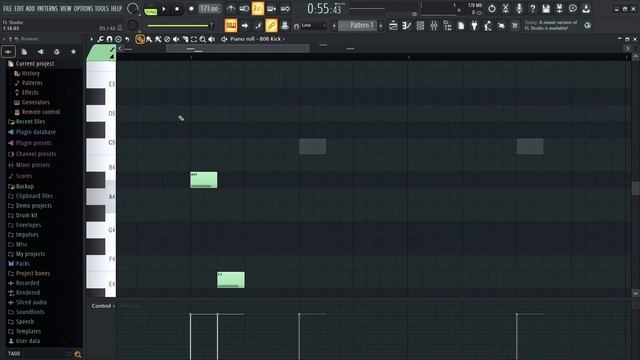Open the Line snap dropdown
The height and width of the screenshot is (360, 640).
[313, 26]
